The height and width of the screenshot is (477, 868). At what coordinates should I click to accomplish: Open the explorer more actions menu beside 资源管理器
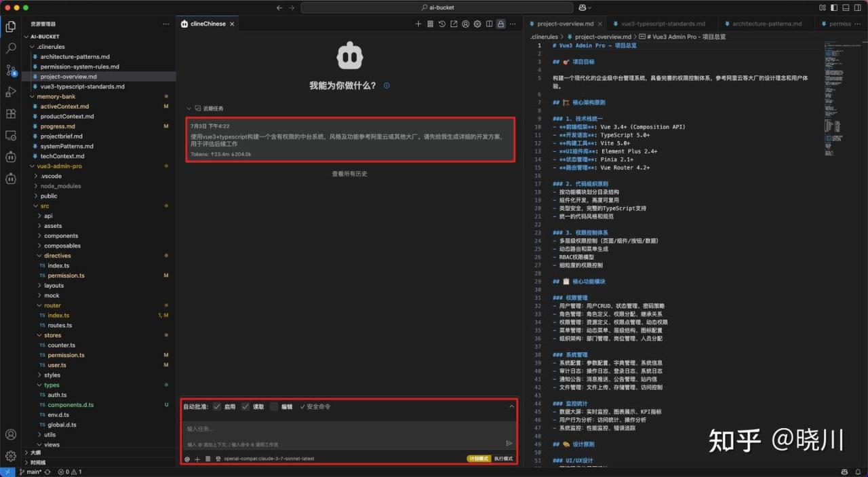tap(166, 24)
